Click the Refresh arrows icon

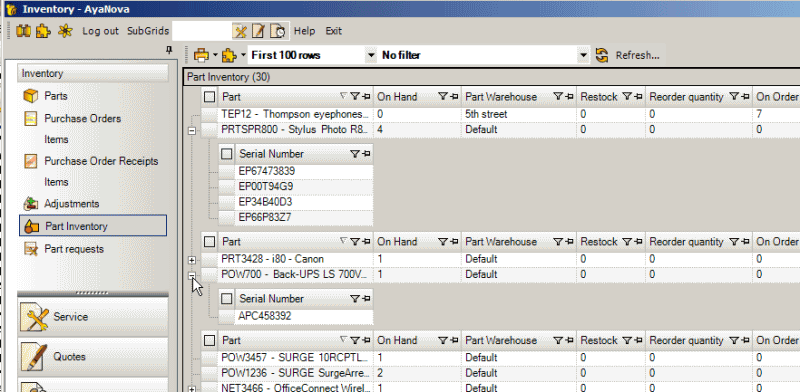(602, 55)
